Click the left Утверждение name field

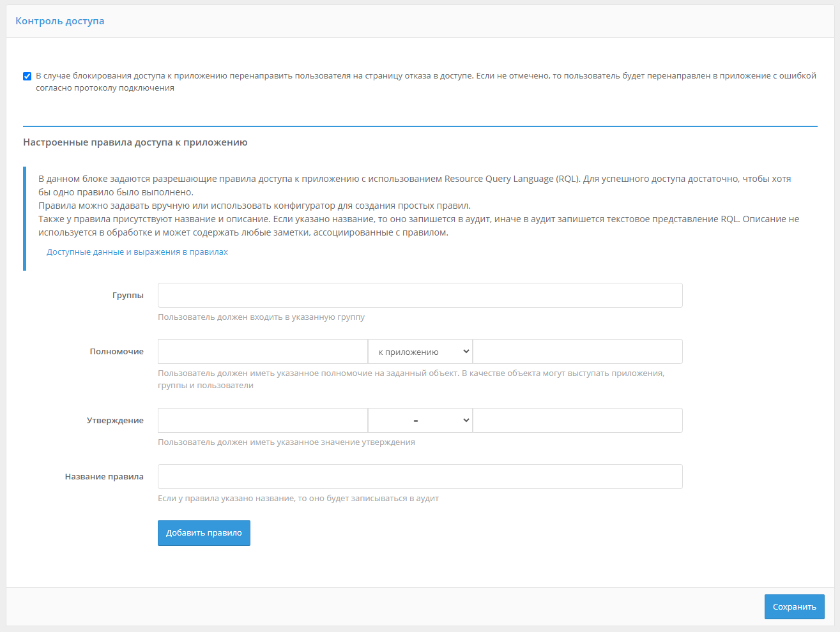coord(263,421)
